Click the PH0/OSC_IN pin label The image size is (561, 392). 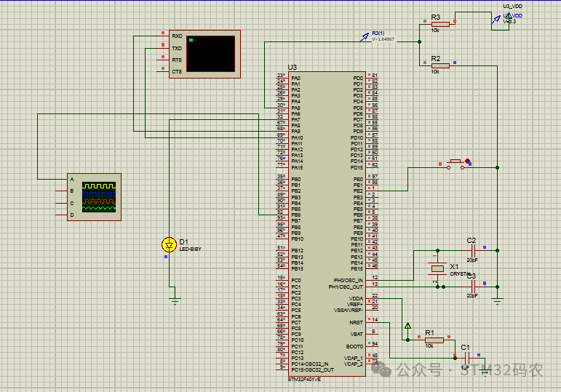348,281
